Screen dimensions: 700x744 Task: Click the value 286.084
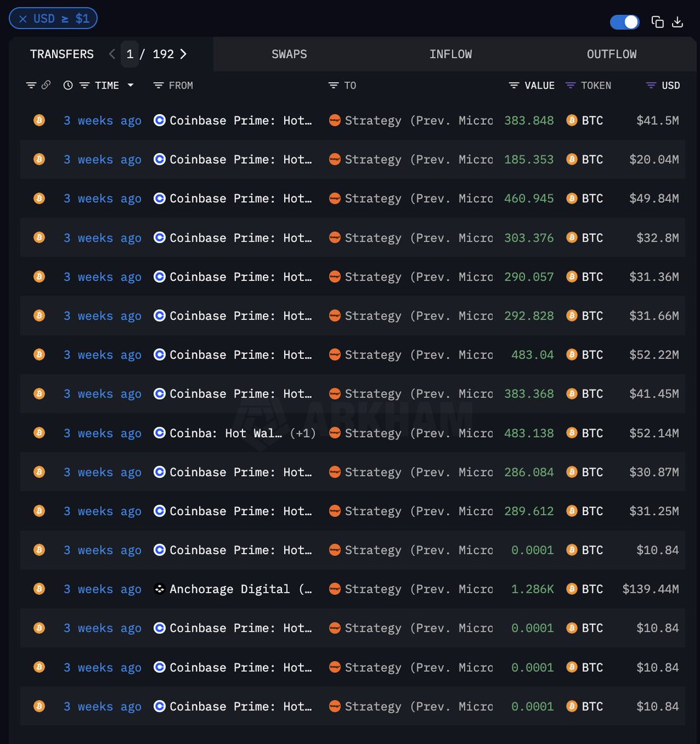529,472
